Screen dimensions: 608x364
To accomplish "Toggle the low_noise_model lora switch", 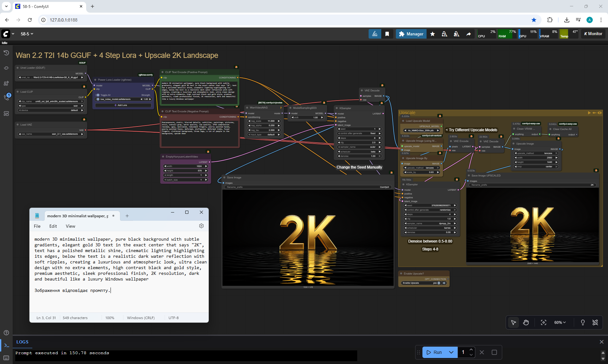I will pyautogui.click(x=98, y=99).
